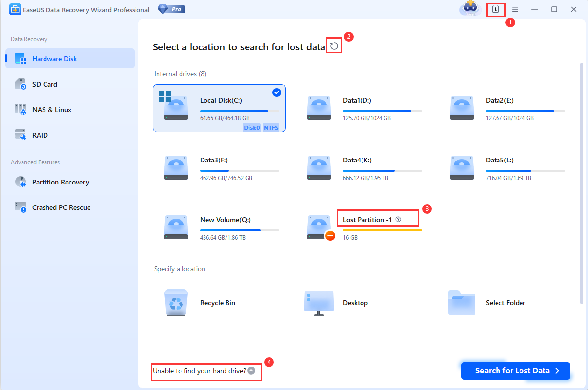Click the 127.67 GB/1024 GB text
The height and width of the screenshot is (390, 588).
[x=510, y=118]
